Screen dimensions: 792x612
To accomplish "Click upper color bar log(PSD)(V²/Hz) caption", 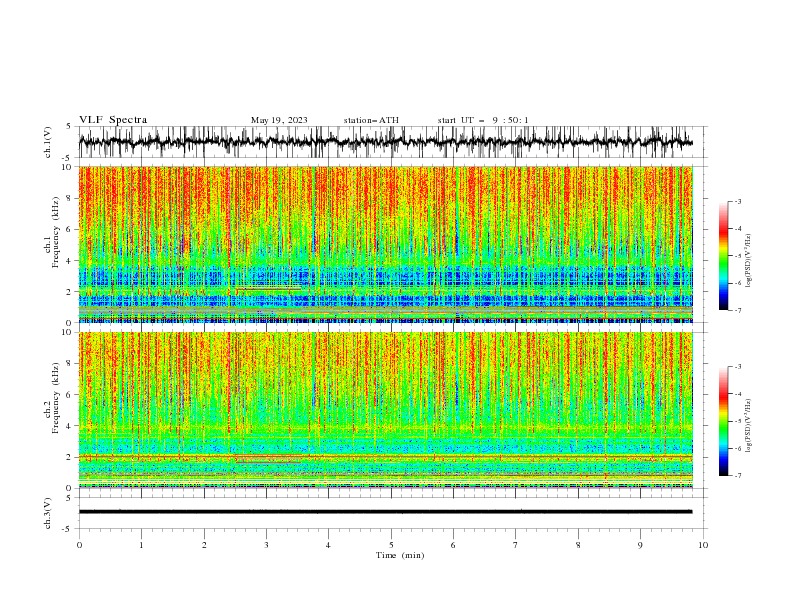I will [x=749, y=261].
